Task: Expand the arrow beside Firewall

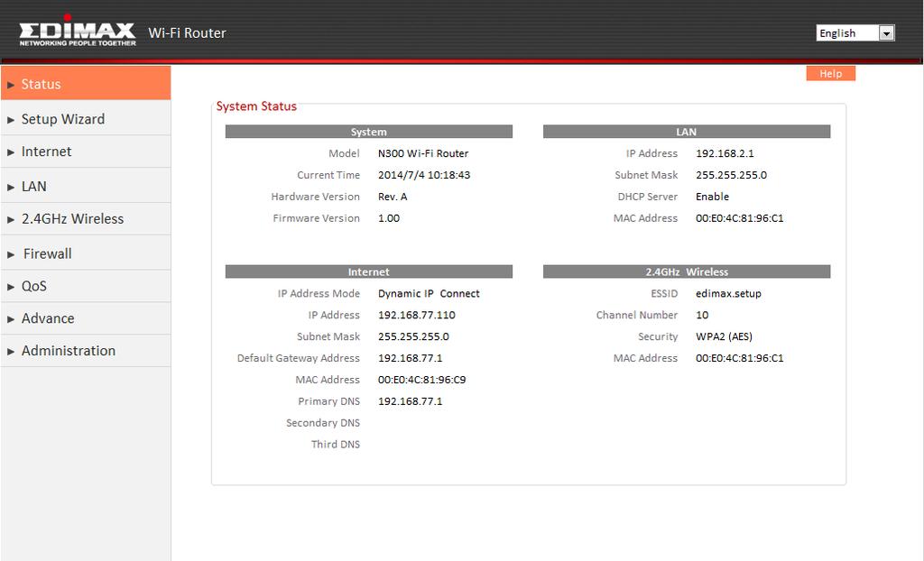Action: pos(11,254)
